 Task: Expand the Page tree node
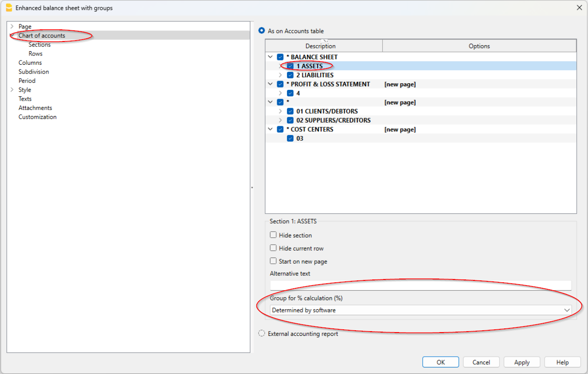click(12, 27)
